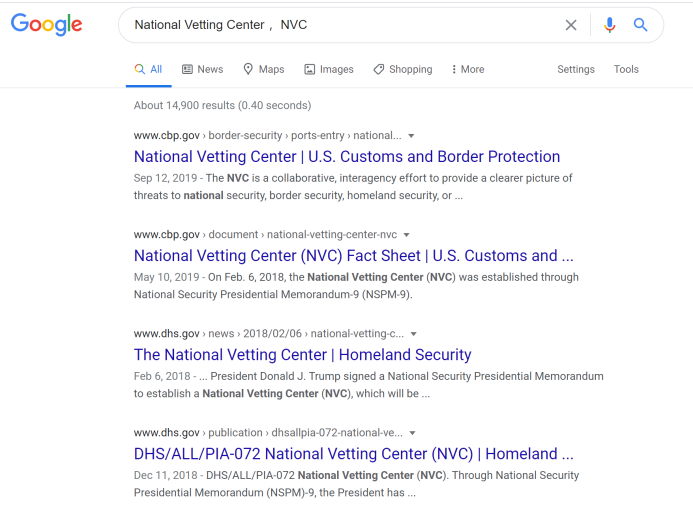
Task: Open National Vetting Center CBP result link
Action: [346, 156]
